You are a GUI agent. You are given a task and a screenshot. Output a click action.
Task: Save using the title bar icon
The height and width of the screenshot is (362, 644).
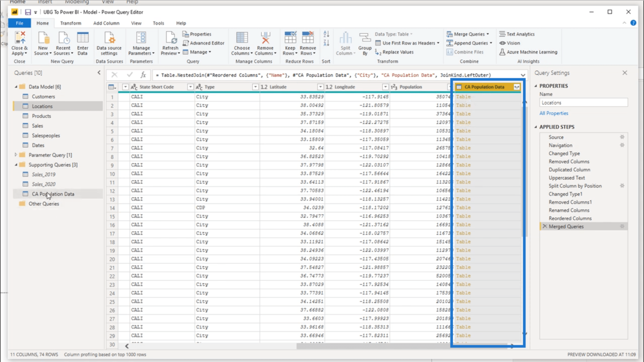(x=28, y=12)
